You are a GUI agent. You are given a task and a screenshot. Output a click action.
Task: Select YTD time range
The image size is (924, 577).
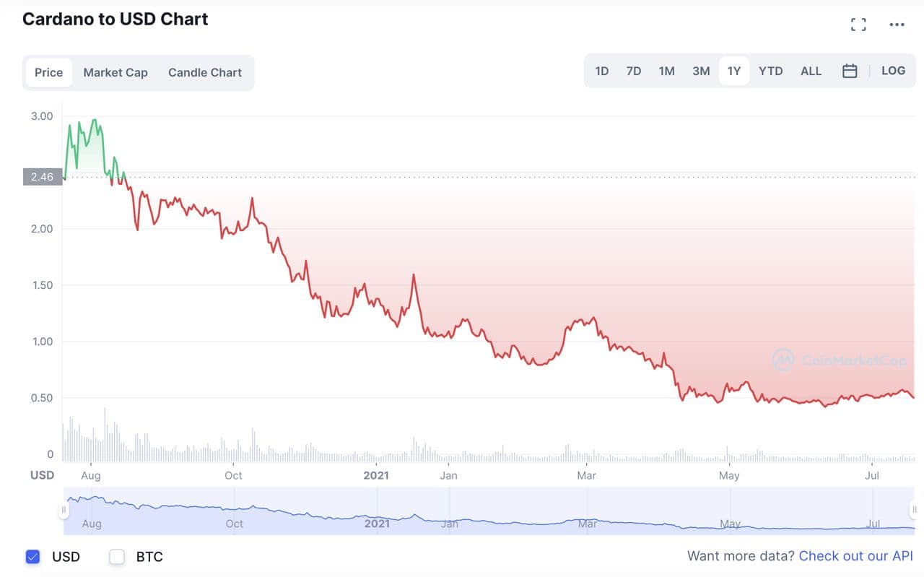[x=770, y=71]
